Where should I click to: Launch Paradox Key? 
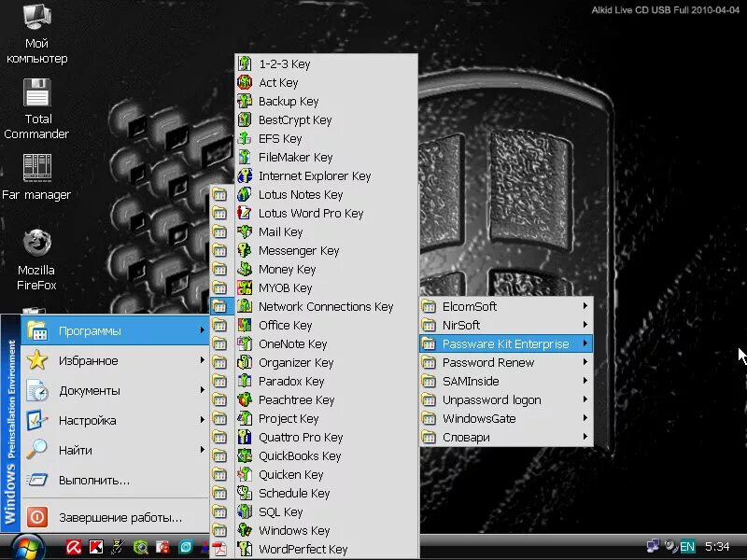pos(326,381)
